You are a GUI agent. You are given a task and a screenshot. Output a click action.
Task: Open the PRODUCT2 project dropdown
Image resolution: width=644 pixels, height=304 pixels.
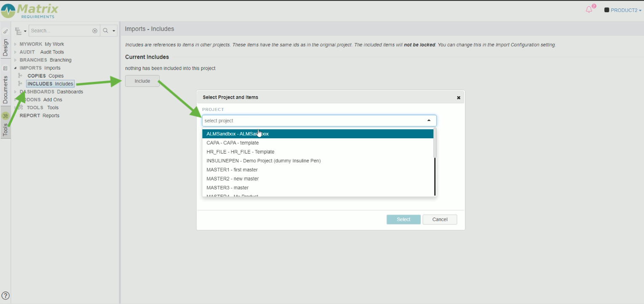coord(623,10)
